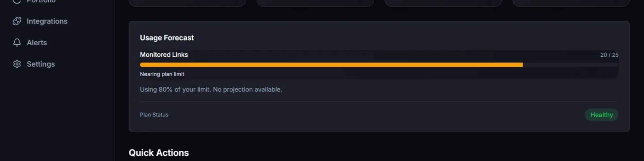644x161 pixels.
Task: Open the Integrations page
Action: (x=47, y=21)
